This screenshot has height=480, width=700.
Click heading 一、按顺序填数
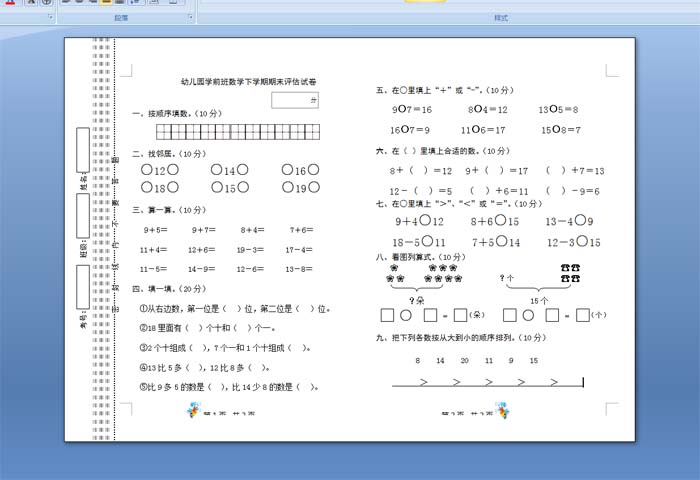[x=177, y=113]
